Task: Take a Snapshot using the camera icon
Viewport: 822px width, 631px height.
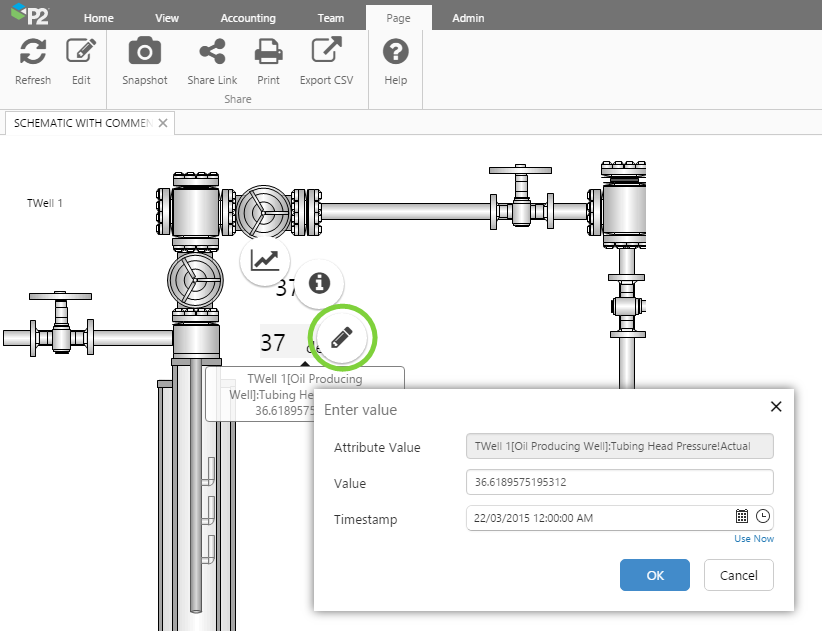Action: tap(145, 52)
